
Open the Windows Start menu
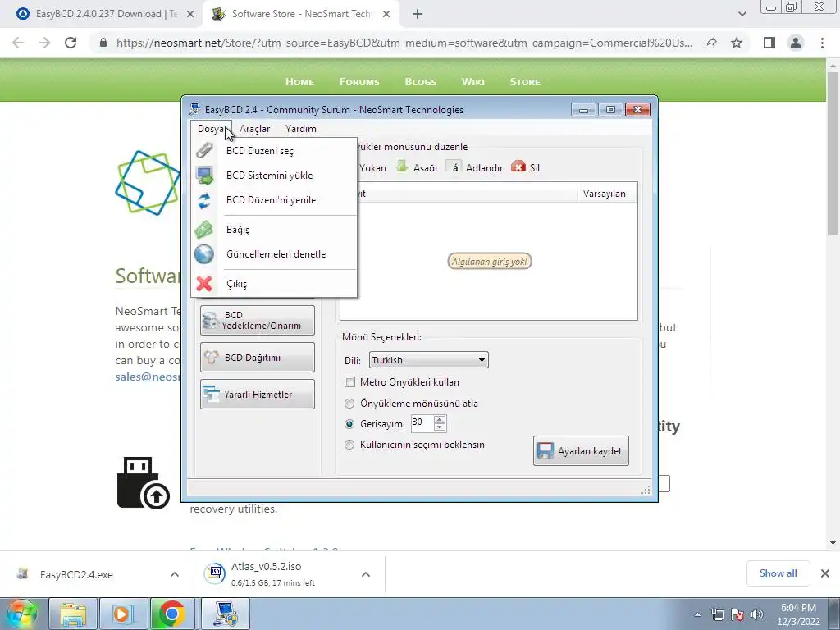pyautogui.click(x=22, y=614)
